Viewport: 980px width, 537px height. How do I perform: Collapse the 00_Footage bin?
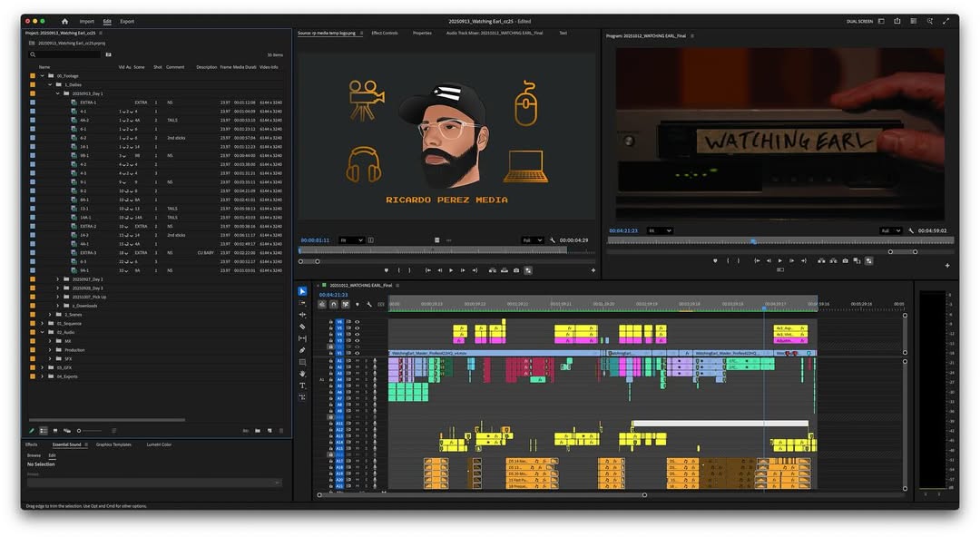42,76
